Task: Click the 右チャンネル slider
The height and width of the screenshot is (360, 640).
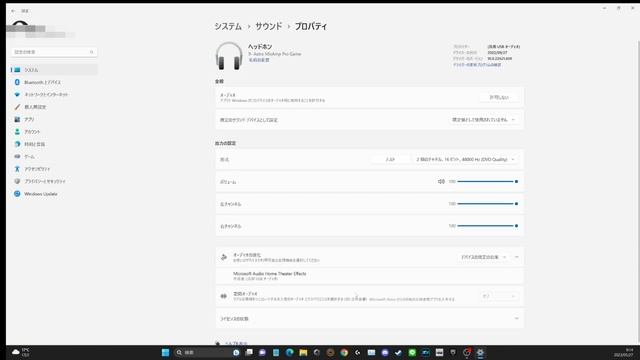Action: (x=487, y=226)
